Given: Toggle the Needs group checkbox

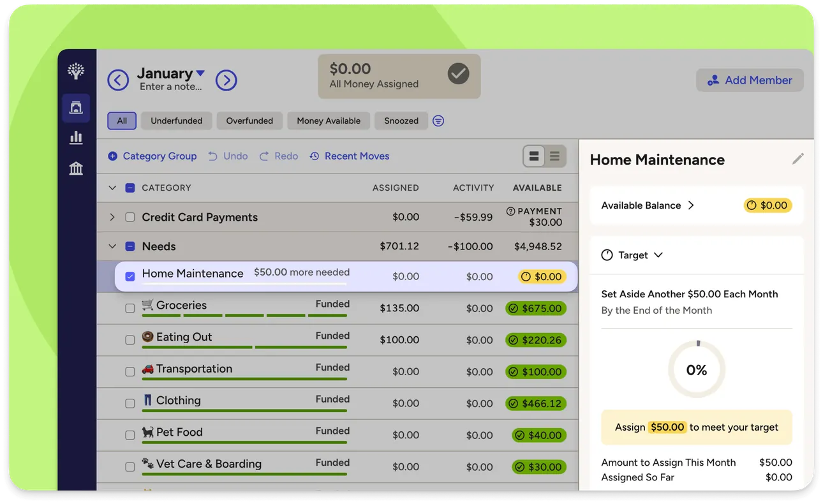Looking at the screenshot, I should click(x=130, y=246).
